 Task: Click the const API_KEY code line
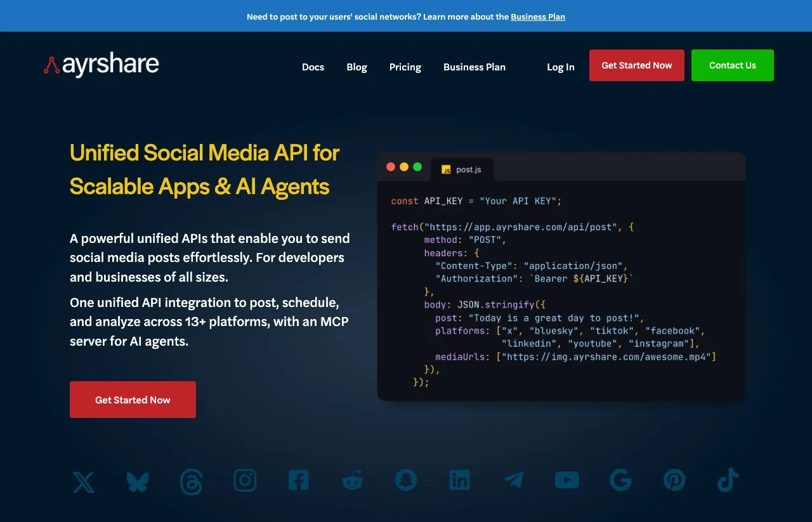(x=476, y=201)
